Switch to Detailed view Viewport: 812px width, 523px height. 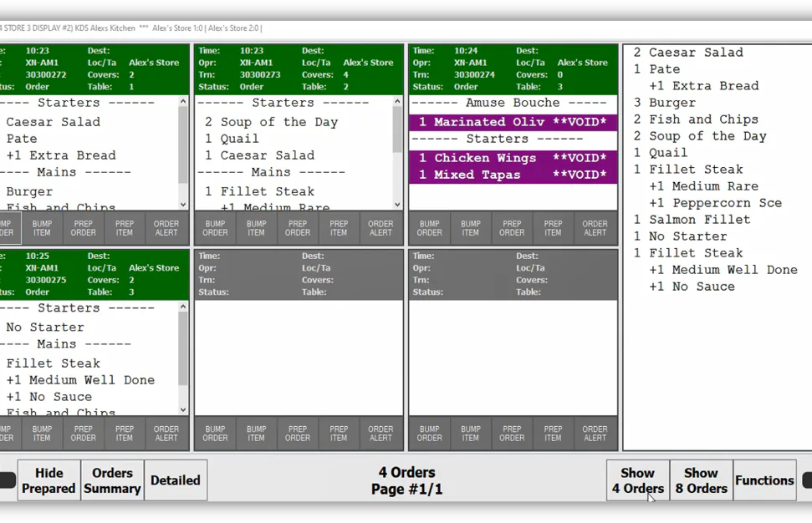(x=176, y=480)
